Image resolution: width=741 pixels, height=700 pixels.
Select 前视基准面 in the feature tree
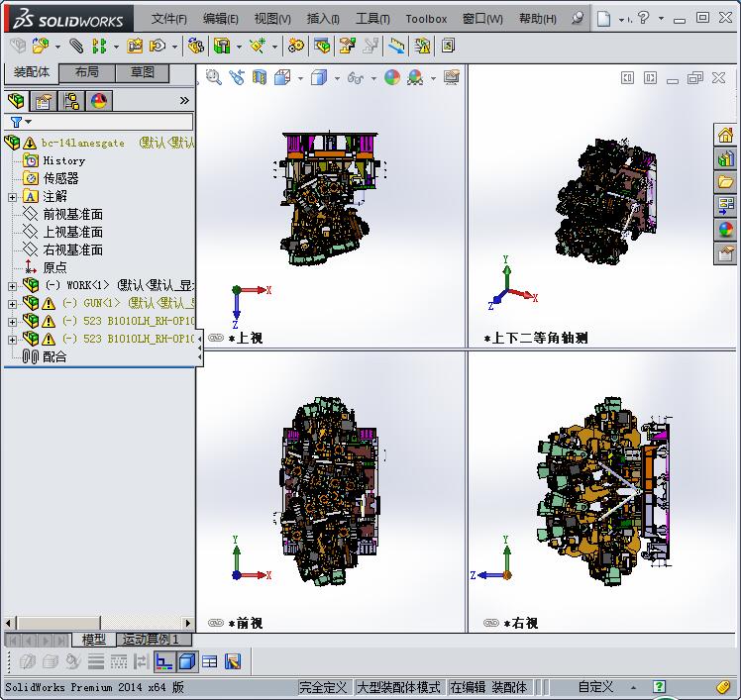pos(72,214)
